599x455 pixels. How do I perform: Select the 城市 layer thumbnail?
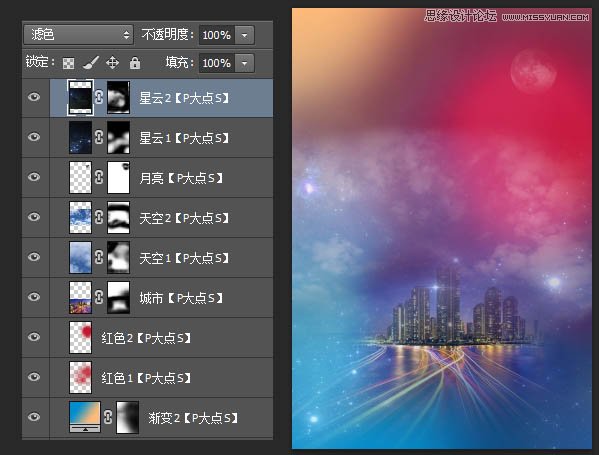coord(80,297)
